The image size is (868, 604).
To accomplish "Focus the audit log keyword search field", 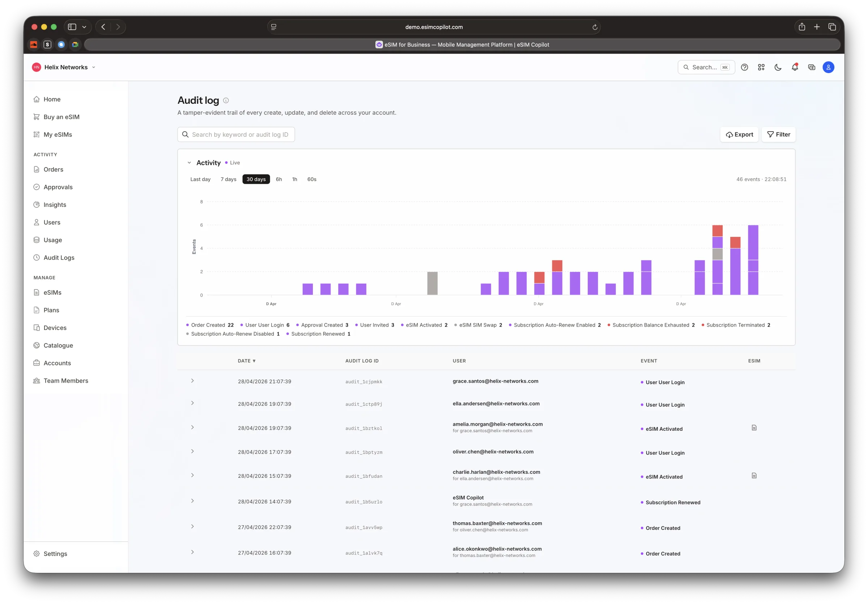I will click(236, 135).
